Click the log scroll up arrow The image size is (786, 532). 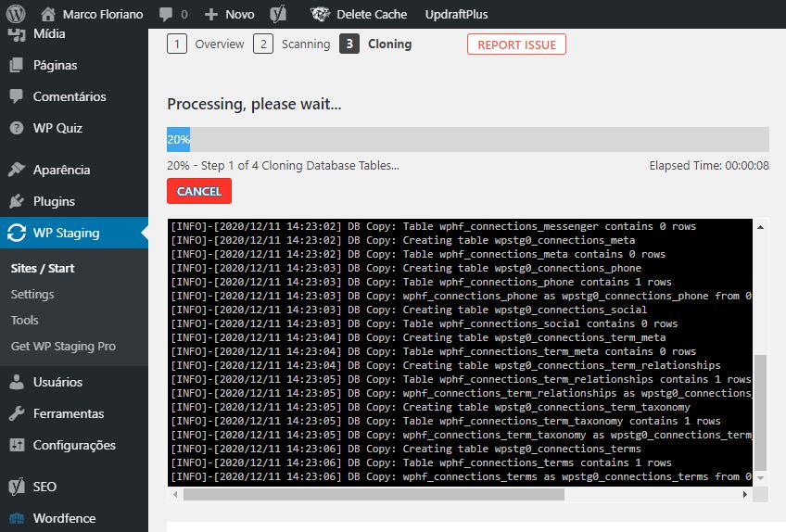pyautogui.click(x=760, y=227)
